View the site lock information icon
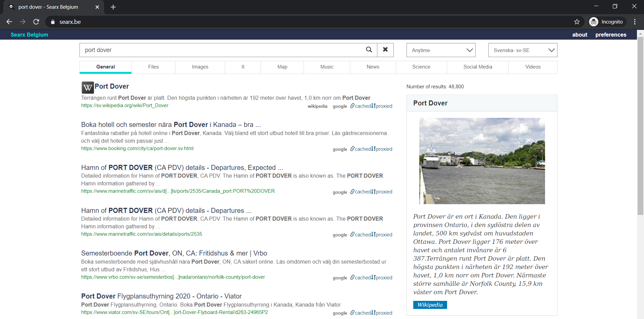 click(x=53, y=22)
